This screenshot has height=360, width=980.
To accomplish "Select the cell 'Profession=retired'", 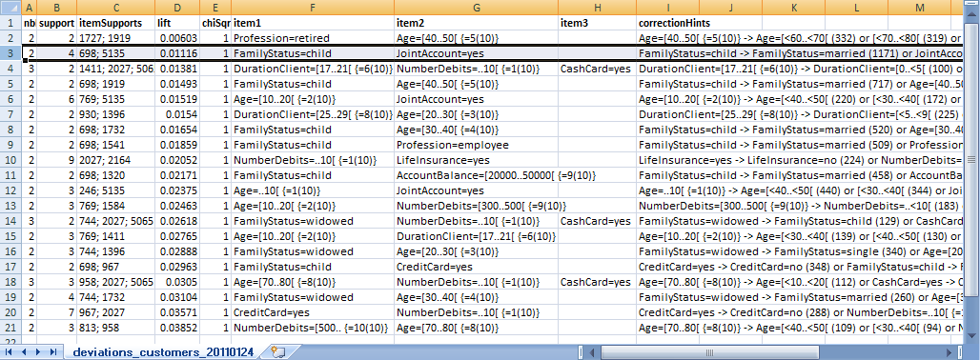I will pos(313,38).
